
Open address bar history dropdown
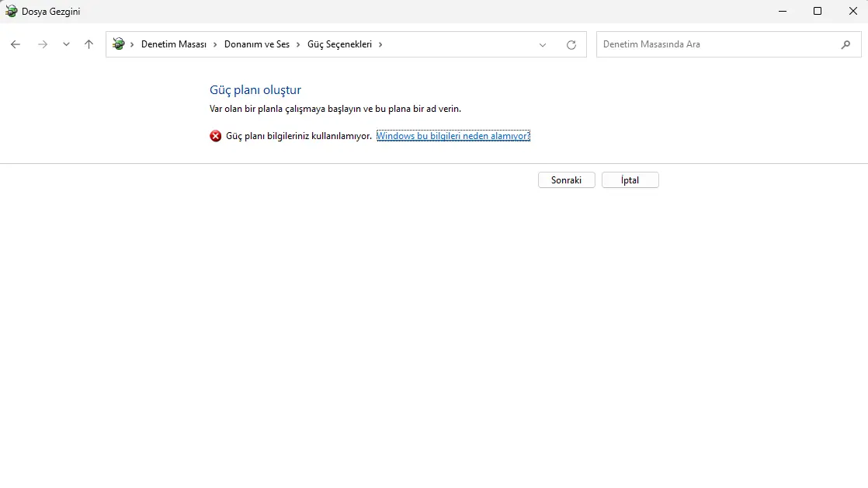point(543,45)
